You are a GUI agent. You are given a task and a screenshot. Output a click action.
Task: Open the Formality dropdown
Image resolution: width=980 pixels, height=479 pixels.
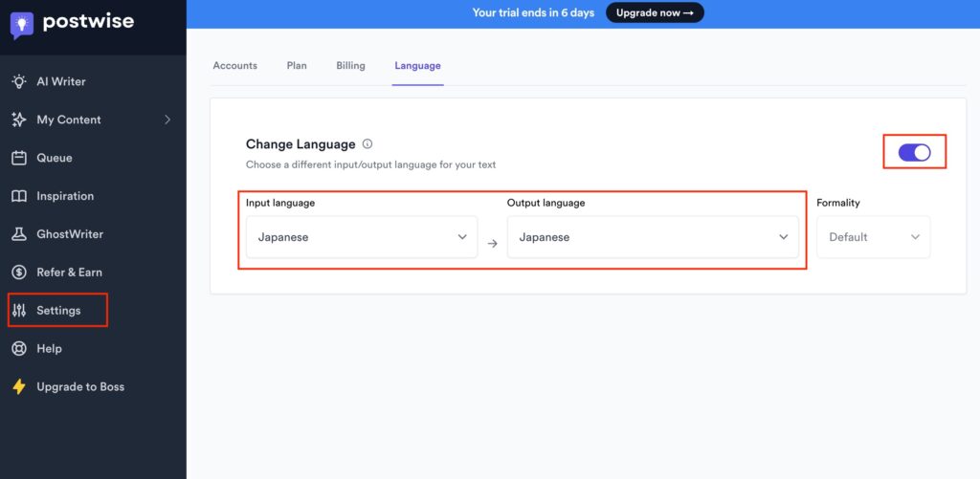click(873, 237)
